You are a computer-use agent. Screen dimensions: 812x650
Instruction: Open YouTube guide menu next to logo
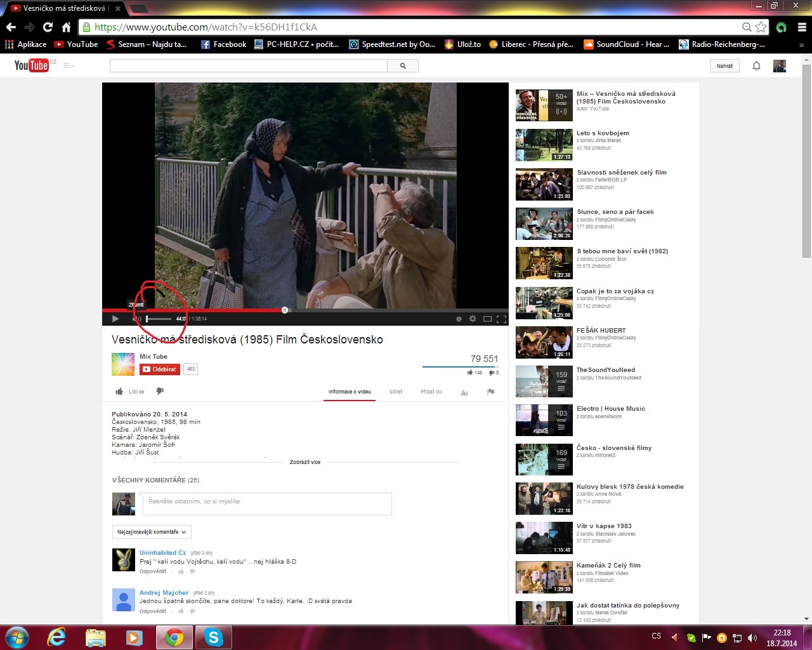[68, 65]
